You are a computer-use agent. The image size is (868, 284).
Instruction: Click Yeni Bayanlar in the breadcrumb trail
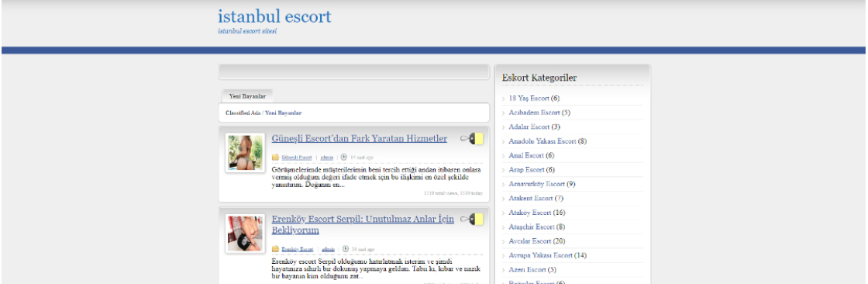click(284, 113)
